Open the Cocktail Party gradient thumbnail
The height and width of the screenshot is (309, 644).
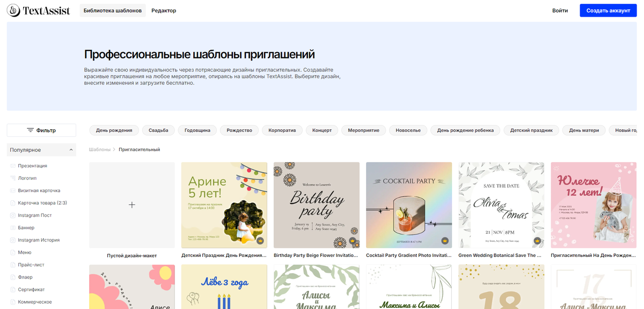click(x=409, y=205)
